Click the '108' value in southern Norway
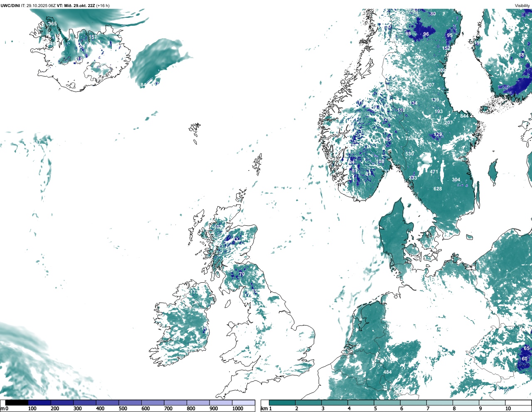 (381, 161)
